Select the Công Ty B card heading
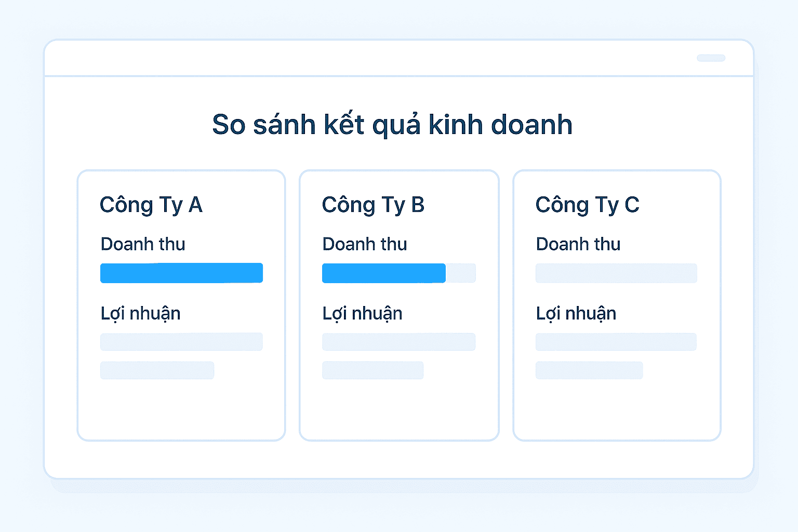This screenshot has height=532, width=798. [x=373, y=205]
